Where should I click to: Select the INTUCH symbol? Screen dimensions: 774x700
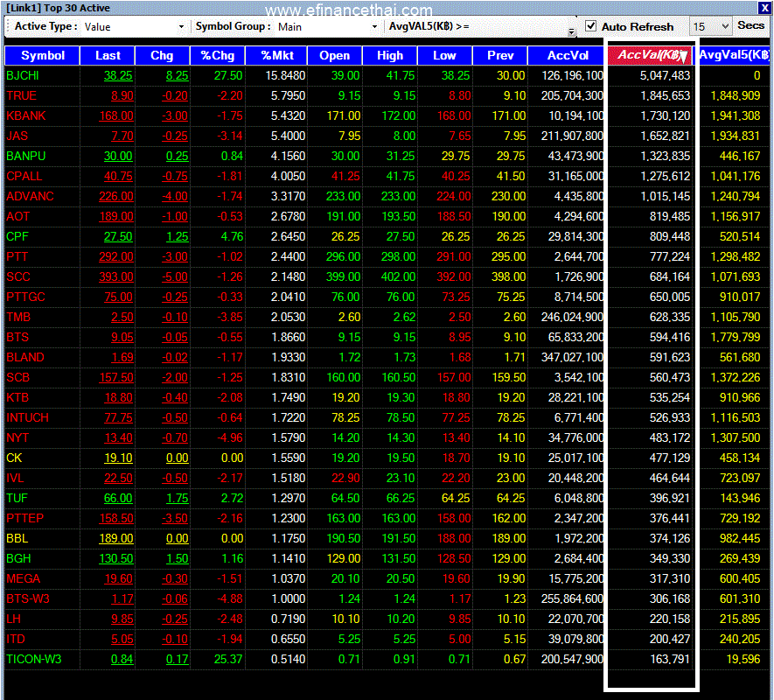pyautogui.click(x=27, y=417)
